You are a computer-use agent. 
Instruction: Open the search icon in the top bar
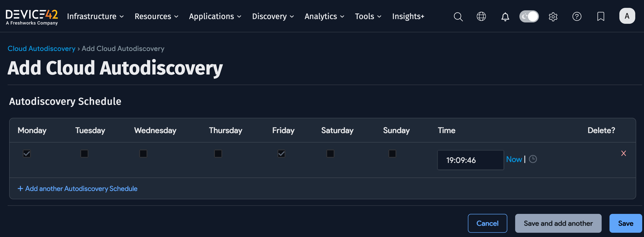pyautogui.click(x=458, y=17)
